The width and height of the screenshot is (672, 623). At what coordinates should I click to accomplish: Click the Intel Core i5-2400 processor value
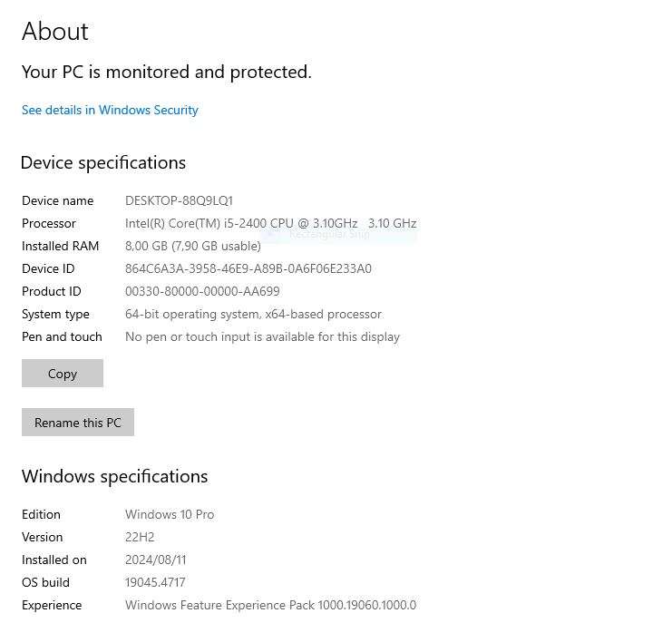click(x=270, y=223)
